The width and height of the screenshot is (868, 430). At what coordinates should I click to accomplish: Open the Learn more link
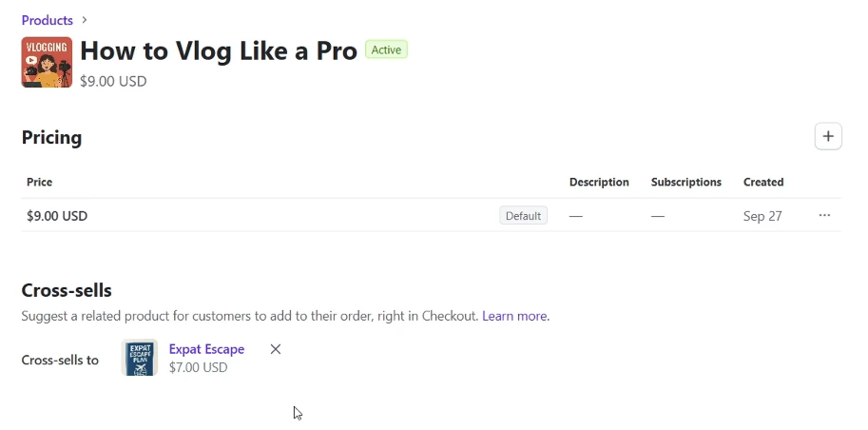[514, 316]
